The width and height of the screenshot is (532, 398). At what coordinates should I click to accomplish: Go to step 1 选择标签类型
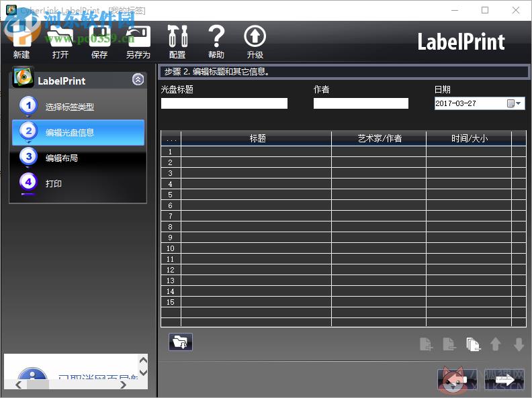78,107
